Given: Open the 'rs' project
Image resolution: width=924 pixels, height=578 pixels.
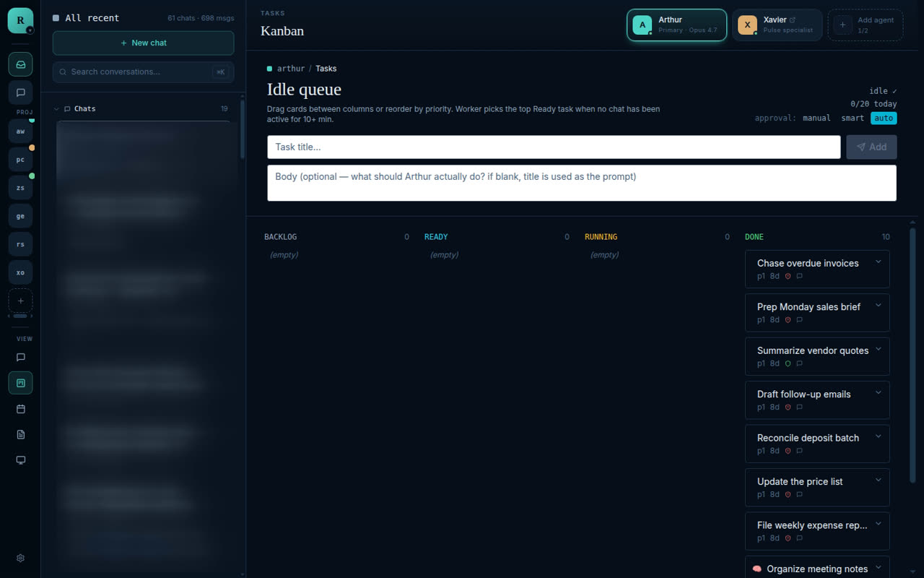Looking at the screenshot, I should (x=20, y=244).
